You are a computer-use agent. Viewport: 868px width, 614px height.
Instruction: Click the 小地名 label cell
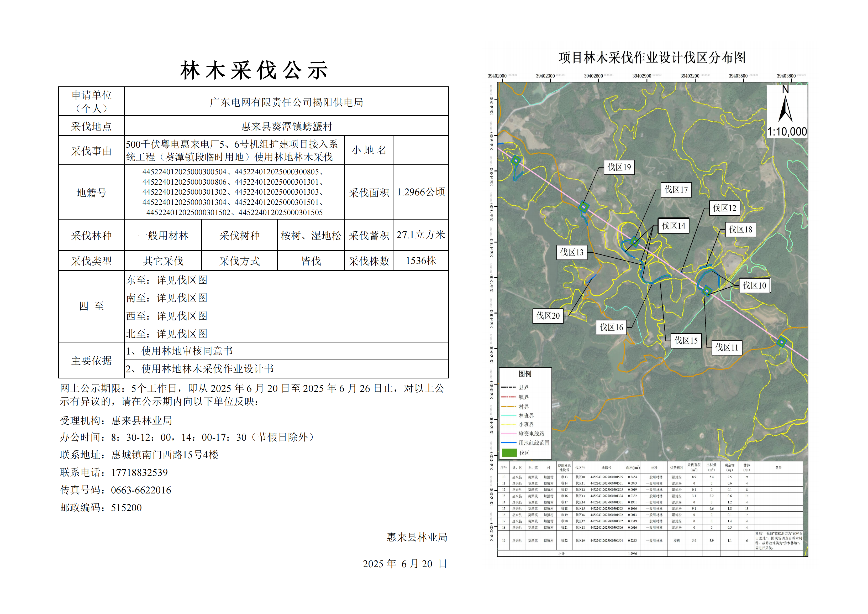pyautogui.click(x=369, y=150)
